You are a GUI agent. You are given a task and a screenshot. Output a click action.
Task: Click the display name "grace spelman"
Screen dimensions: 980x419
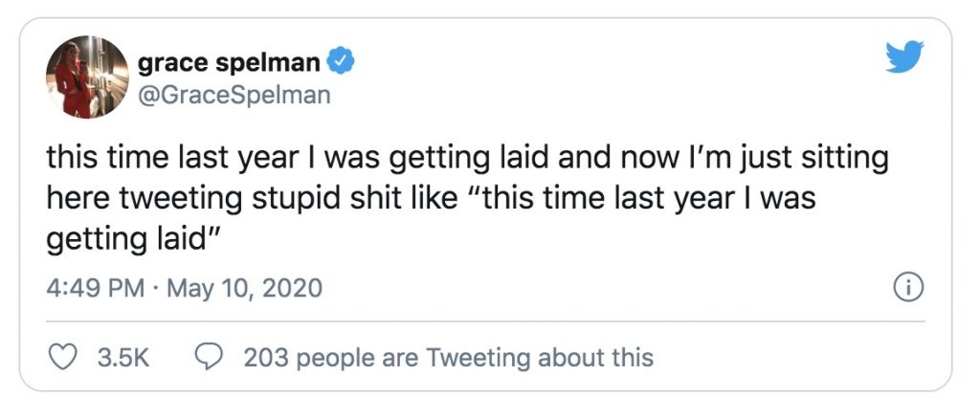(230, 63)
